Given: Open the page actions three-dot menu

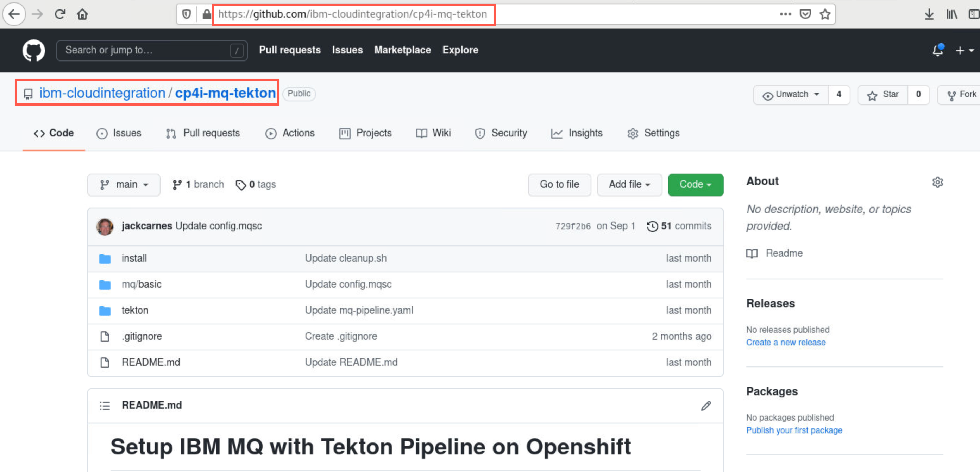Looking at the screenshot, I should coord(785,14).
